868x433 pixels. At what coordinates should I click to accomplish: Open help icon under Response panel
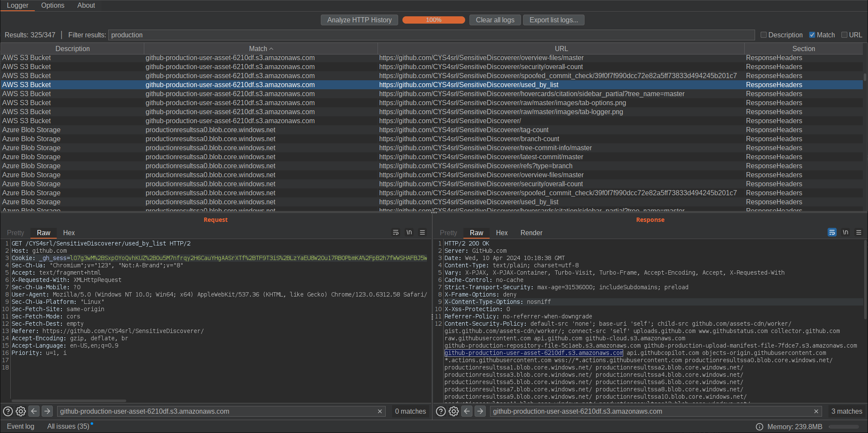tap(441, 412)
